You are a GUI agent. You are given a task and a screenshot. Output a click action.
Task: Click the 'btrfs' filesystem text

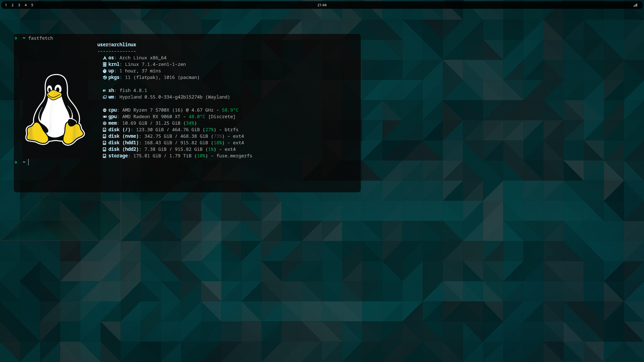(231, 130)
